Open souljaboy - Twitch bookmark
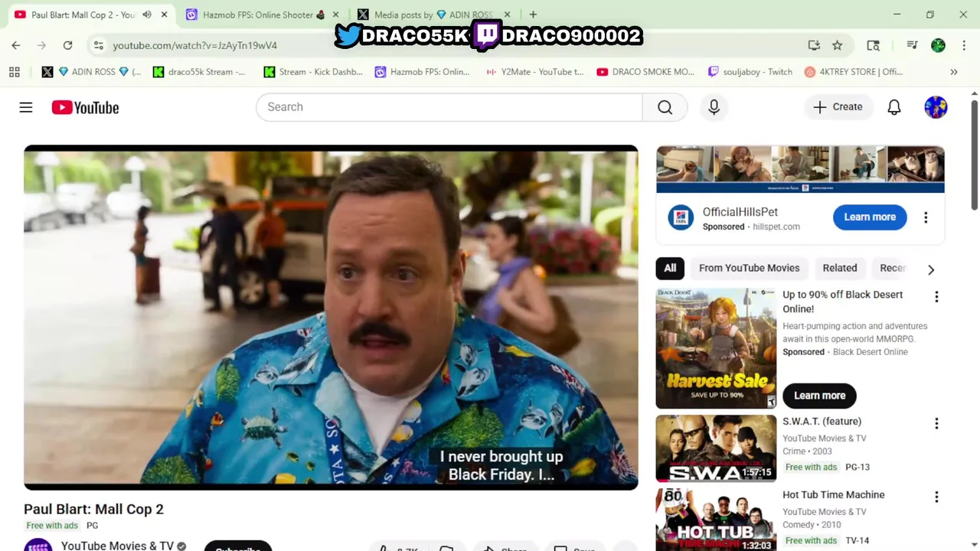This screenshot has width=980, height=551. (x=750, y=72)
